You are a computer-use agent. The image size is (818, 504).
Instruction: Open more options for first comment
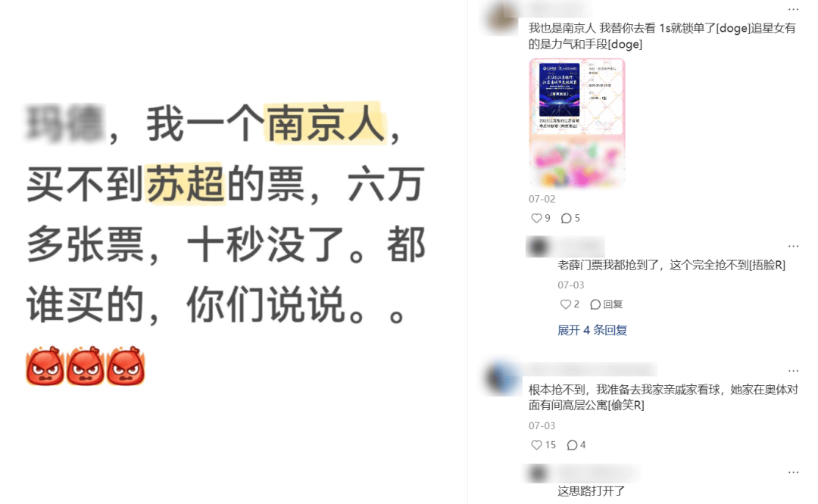coord(793,9)
